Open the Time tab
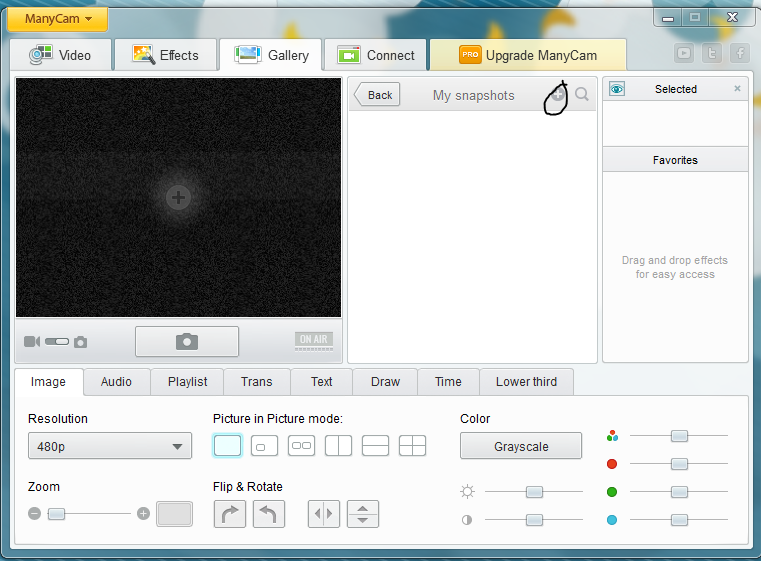Screen dimensions: 761x561 click(x=448, y=382)
